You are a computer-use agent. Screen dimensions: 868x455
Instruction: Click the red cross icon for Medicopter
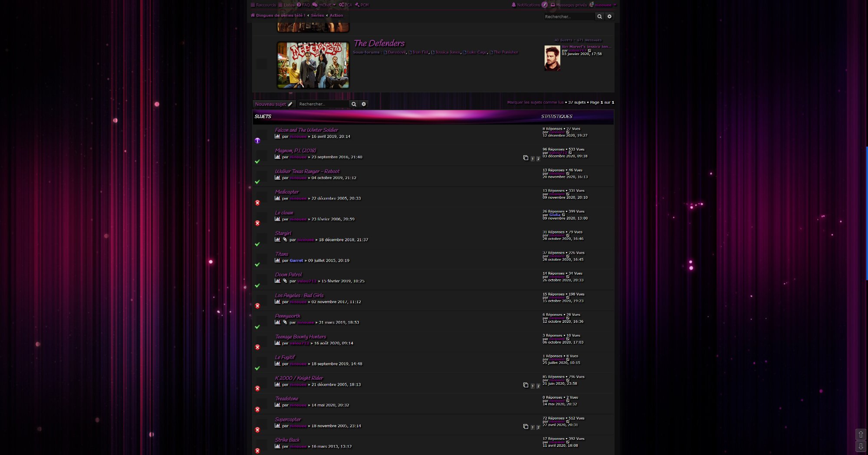(257, 203)
